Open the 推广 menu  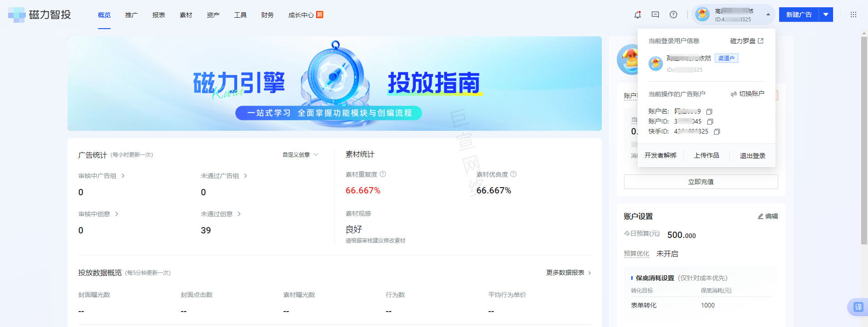tap(132, 15)
